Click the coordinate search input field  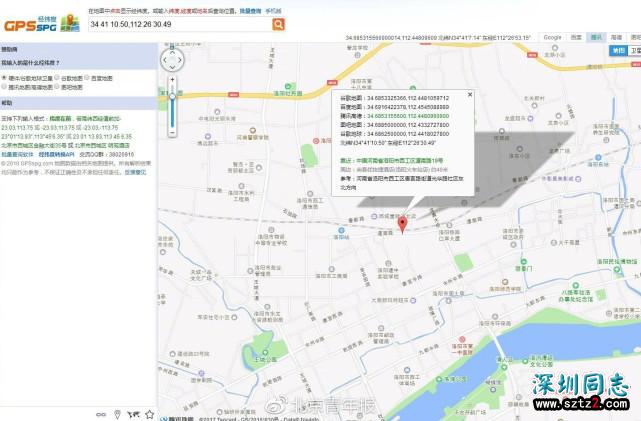(180, 24)
